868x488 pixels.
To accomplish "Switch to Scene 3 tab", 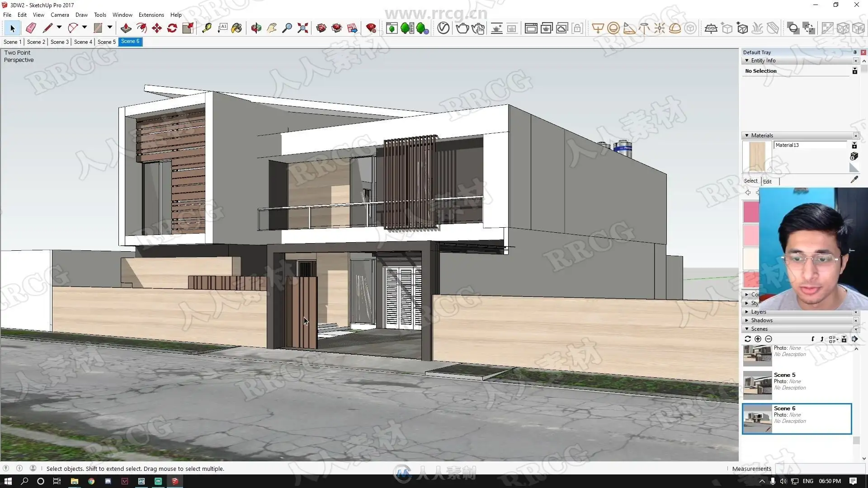I will tap(59, 42).
